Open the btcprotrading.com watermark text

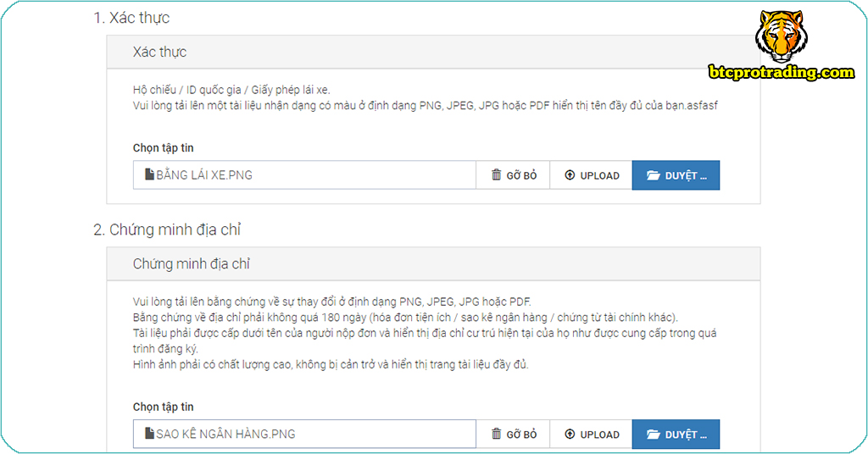click(x=781, y=73)
